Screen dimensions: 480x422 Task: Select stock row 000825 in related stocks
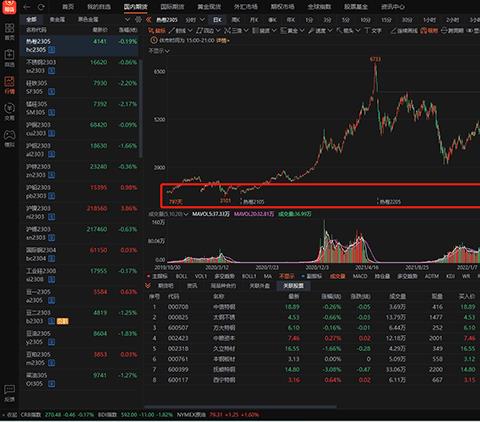tap(313, 317)
